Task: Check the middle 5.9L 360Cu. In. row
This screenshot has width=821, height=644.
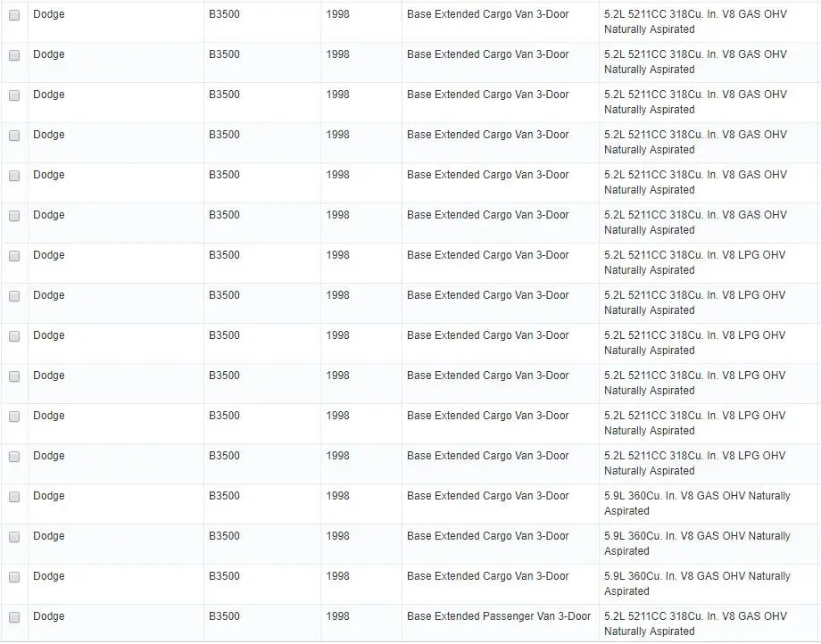Action: pos(14,537)
